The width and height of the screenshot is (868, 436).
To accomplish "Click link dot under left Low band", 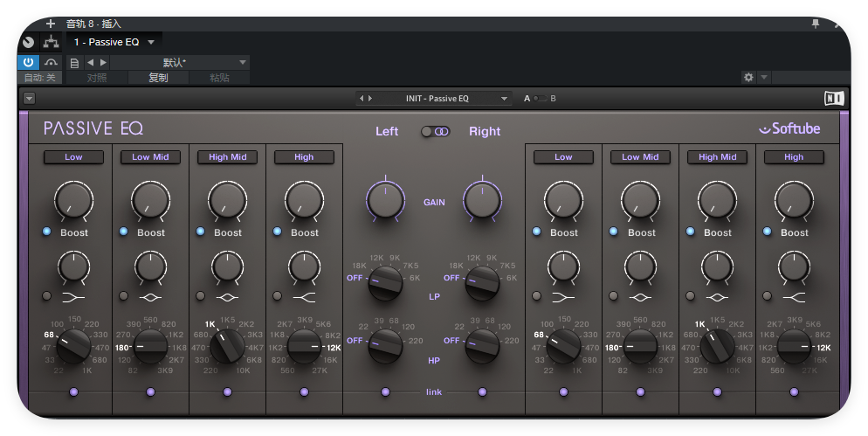I will tap(73, 391).
